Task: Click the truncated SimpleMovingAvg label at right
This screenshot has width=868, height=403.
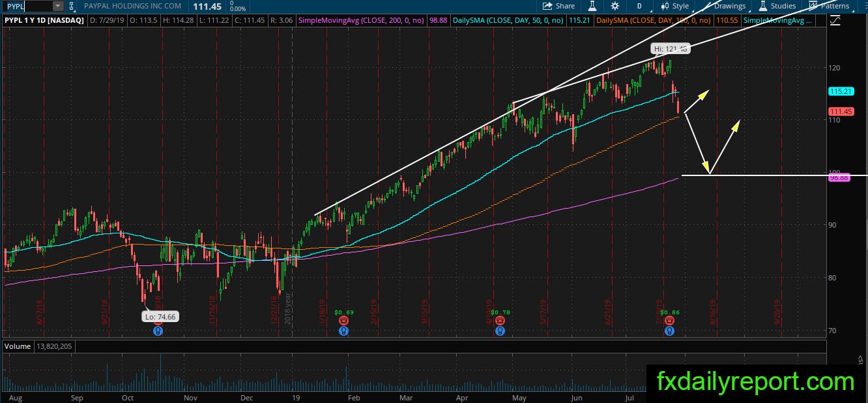Action: (778, 21)
